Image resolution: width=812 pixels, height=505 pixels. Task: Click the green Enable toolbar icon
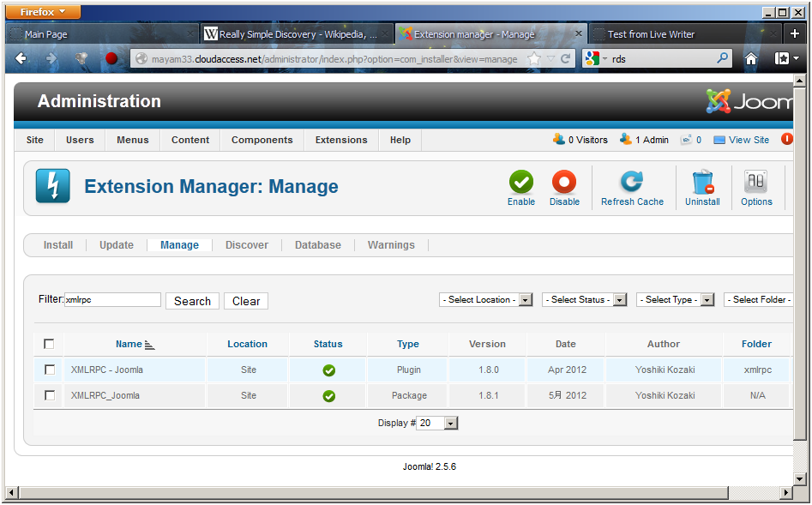pyautogui.click(x=521, y=182)
